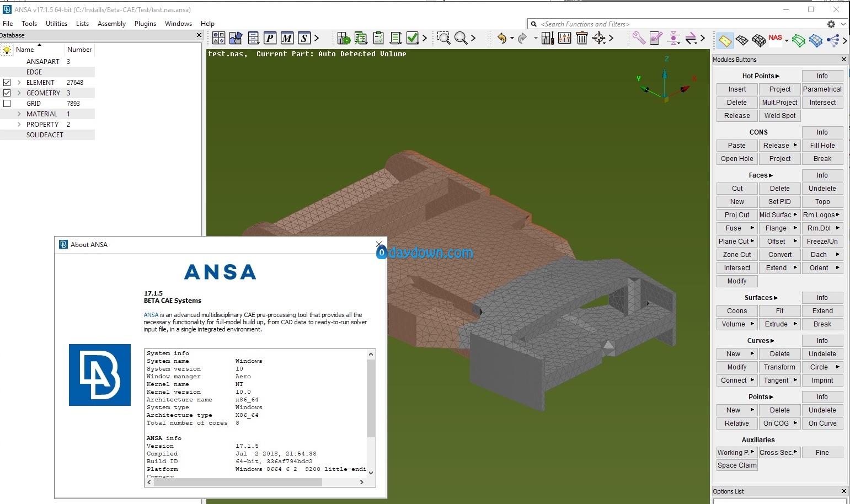Click the Fill Hole button
850x504 pixels.
point(822,146)
